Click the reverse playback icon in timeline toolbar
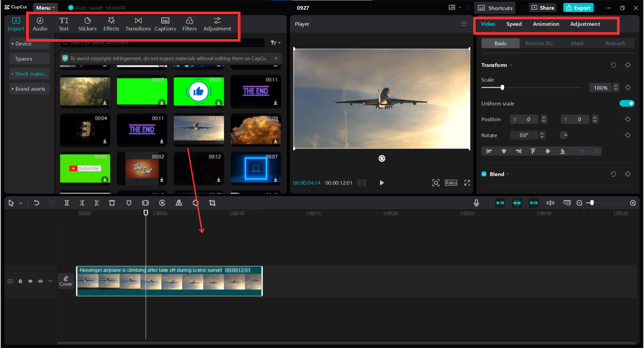644x348 pixels. (162, 203)
